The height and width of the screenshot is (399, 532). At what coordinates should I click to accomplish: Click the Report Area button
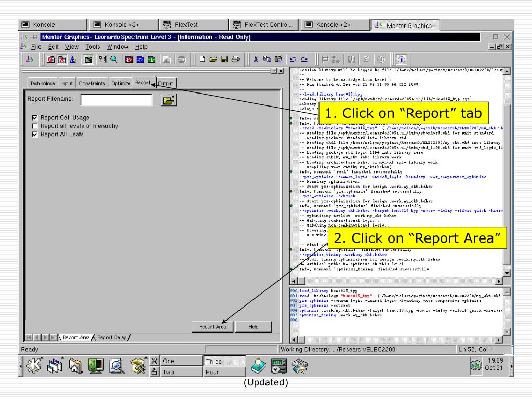pos(212,327)
